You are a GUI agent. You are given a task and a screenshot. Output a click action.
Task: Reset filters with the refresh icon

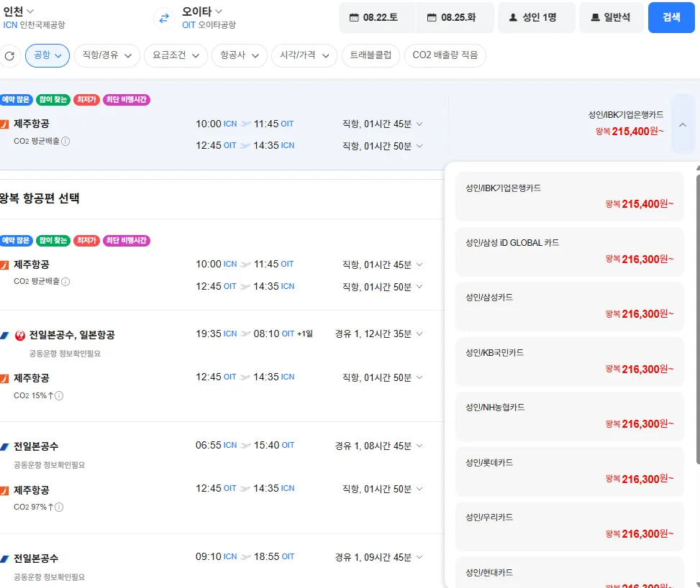(x=9, y=56)
